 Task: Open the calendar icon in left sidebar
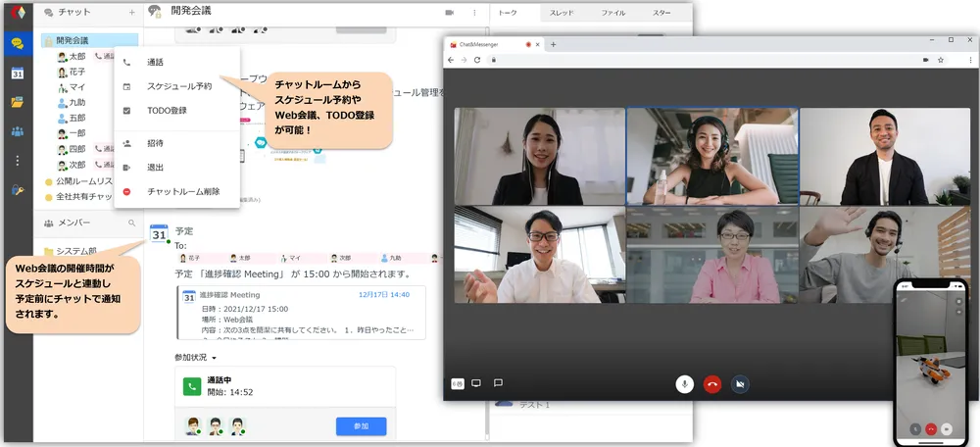coord(17,74)
